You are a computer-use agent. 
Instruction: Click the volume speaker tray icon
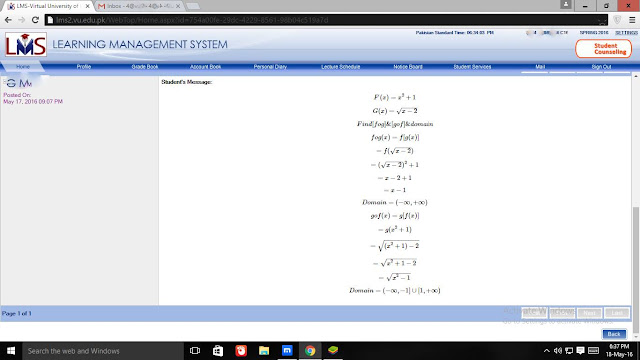pyautogui.click(x=558, y=351)
